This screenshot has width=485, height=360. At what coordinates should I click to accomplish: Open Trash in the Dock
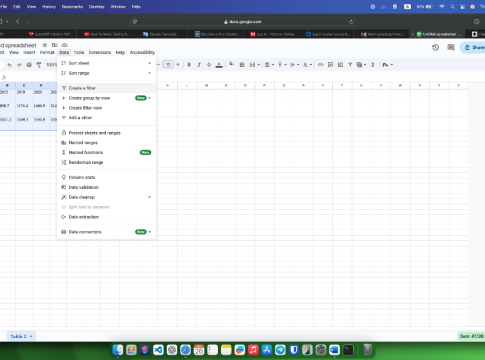point(368,350)
